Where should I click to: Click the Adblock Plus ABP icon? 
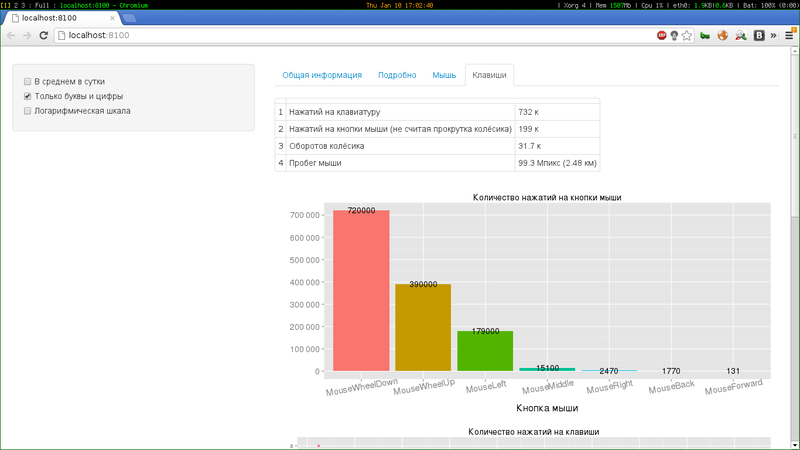[662, 35]
